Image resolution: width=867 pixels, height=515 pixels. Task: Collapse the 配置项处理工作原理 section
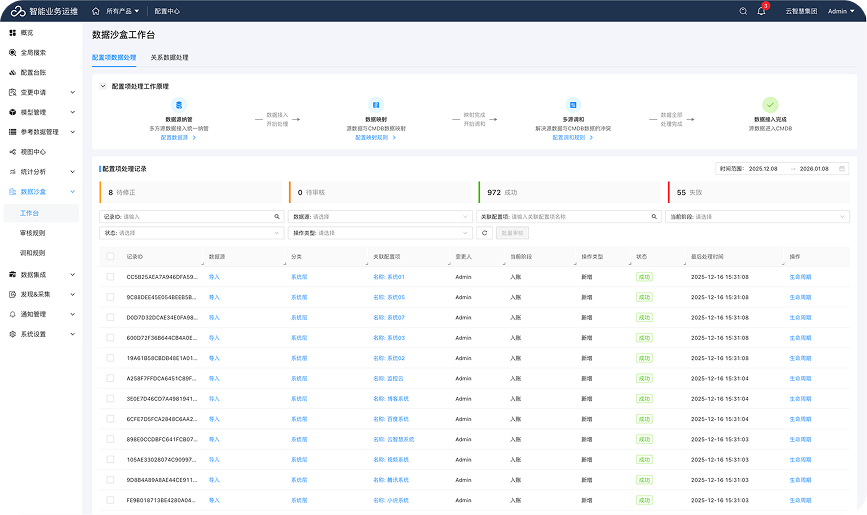coord(103,86)
